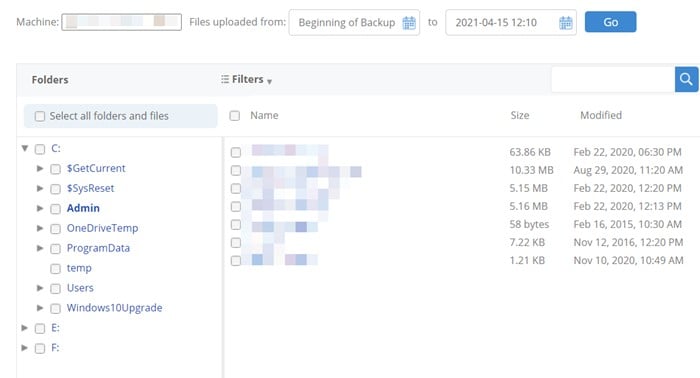700x378 pixels.
Task: Check the 58 bytes file row
Action: tap(236, 224)
